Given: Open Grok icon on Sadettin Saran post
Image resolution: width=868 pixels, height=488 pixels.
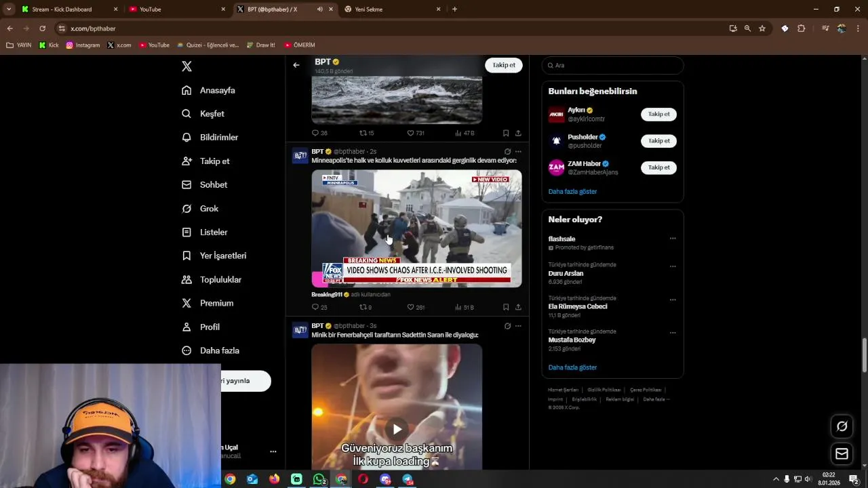Looking at the screenshot, I should pos(507,326).
